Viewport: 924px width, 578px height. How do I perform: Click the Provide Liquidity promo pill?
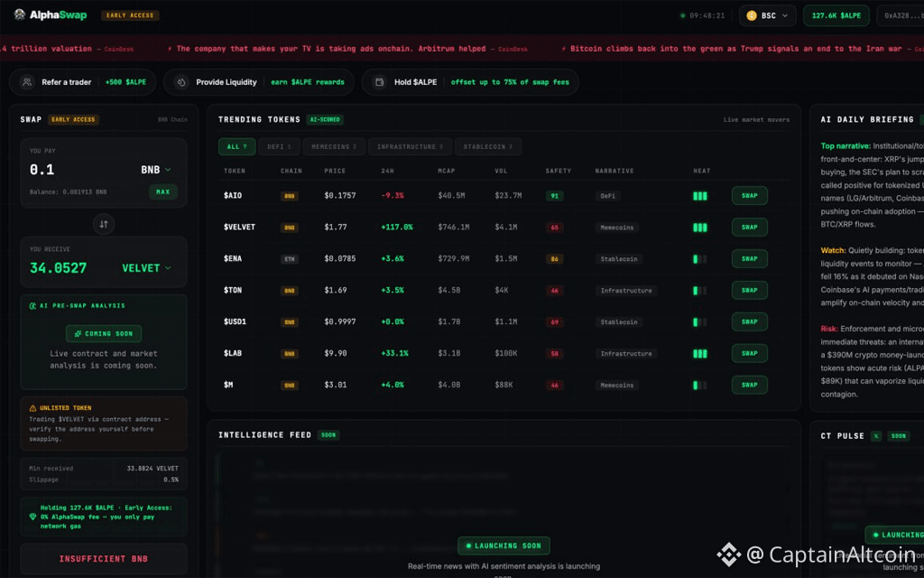point(259,82)
